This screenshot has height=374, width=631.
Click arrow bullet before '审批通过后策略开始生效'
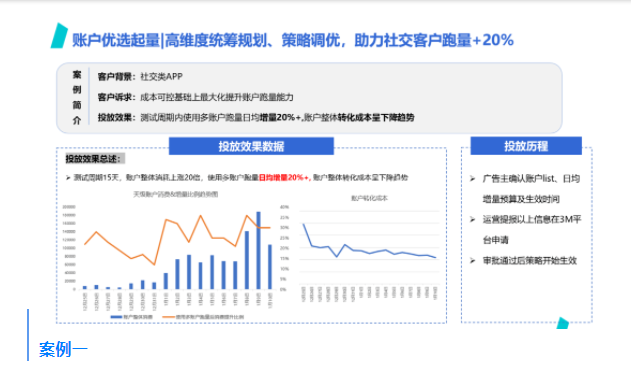473,261
